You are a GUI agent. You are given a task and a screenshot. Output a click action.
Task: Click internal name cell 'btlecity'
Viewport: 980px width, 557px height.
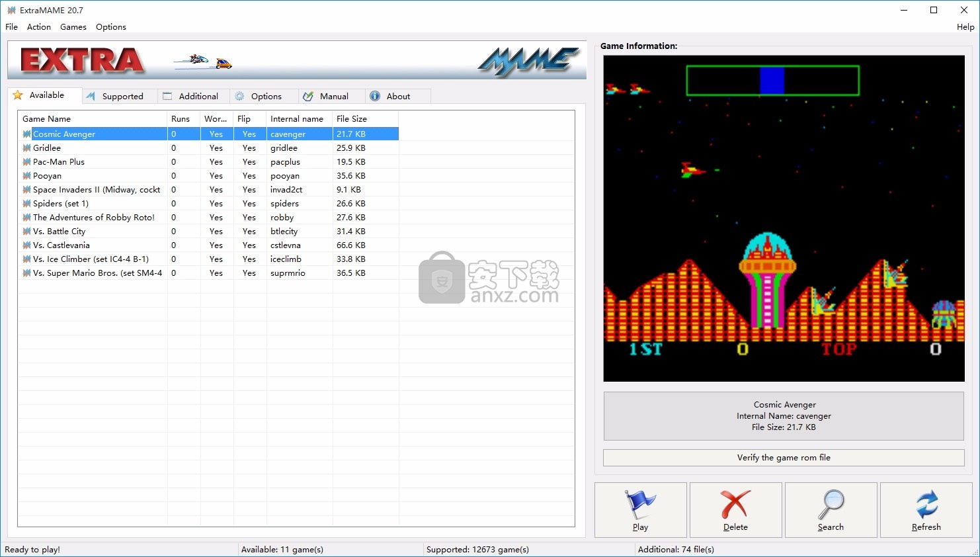tap(284, 232)
